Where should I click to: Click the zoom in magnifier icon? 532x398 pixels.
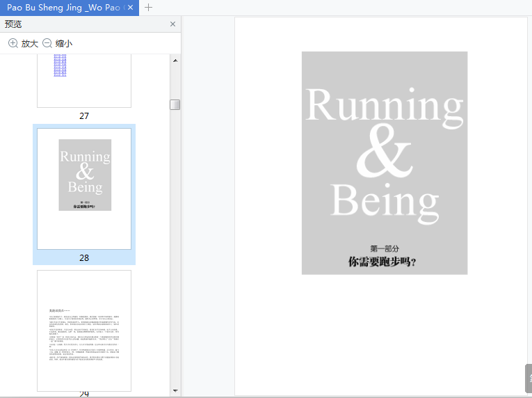tap(13, 43)
